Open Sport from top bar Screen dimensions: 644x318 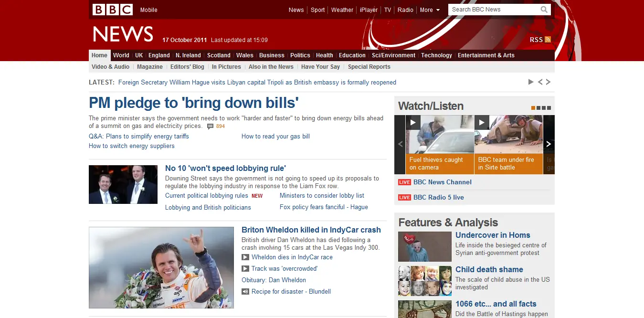317,10
